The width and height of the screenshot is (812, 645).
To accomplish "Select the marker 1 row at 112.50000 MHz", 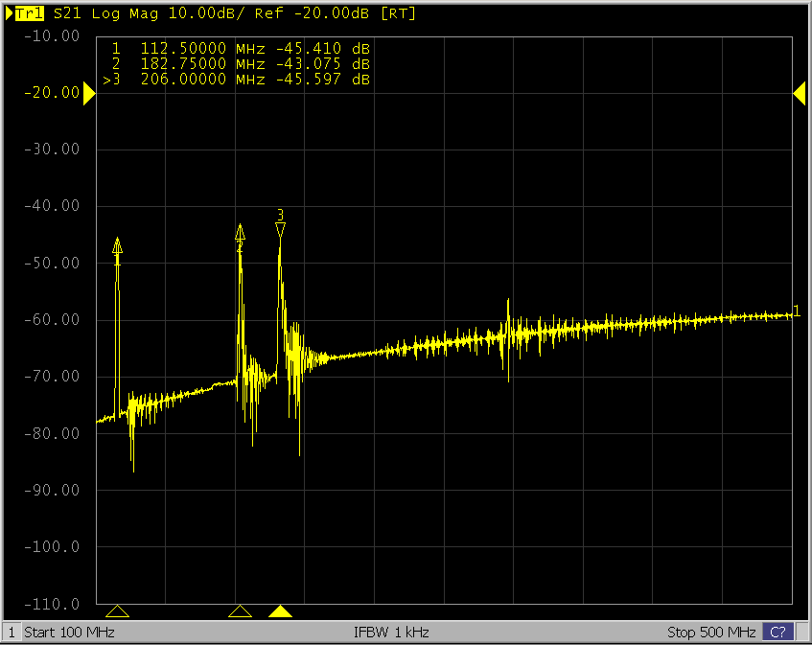I will click(240, 48).
